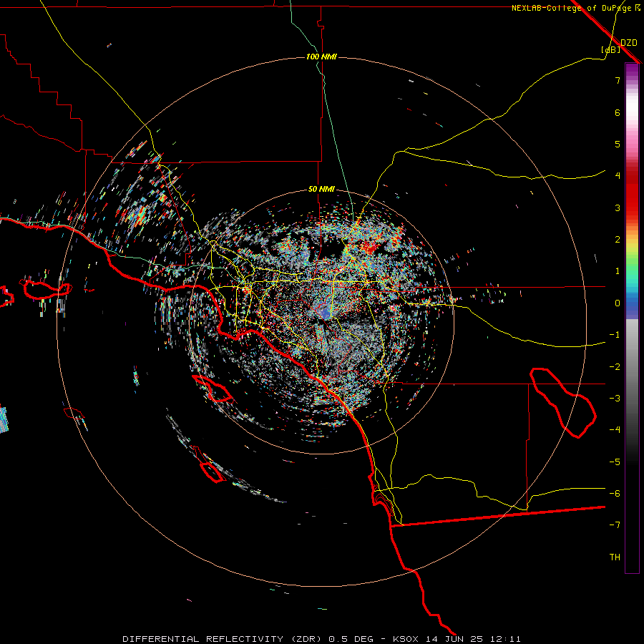Click the large outlined lake east of radar
The height and width of the screenshot is (644, 644).
click(562, 402)
